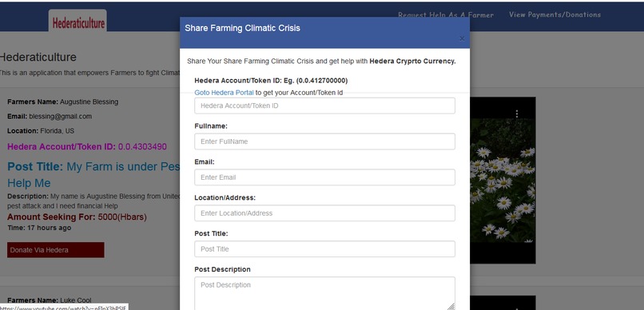644x310 pixels.
Task: Select the Hedera Account/Token ID 0.0.4303490 text
Action: click(87, 146)
